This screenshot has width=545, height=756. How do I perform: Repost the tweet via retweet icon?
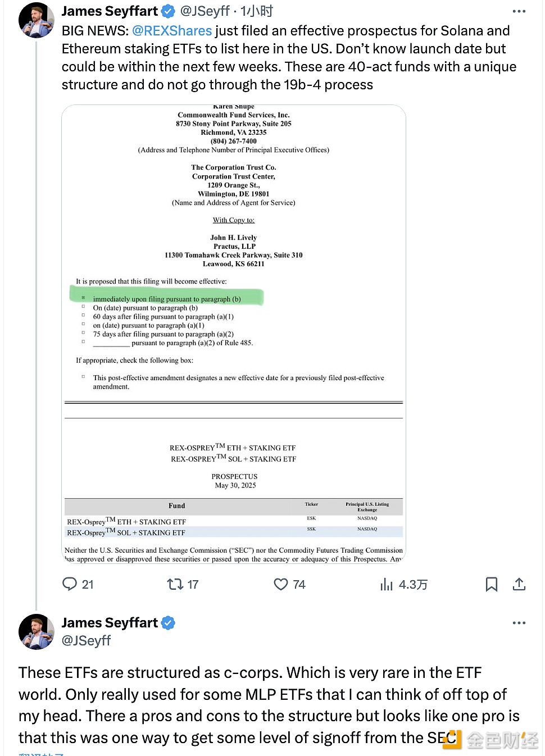click(175, 584)
